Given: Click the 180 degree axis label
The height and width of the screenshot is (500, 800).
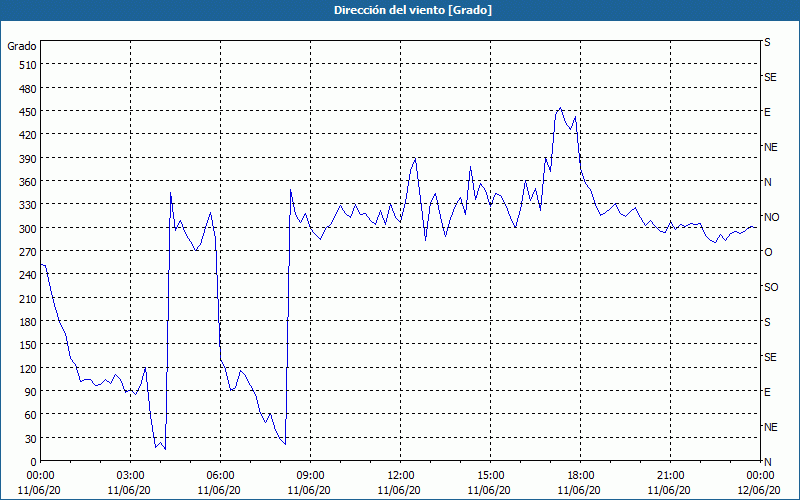Looking at the screenshot, I should pos(28,322).
